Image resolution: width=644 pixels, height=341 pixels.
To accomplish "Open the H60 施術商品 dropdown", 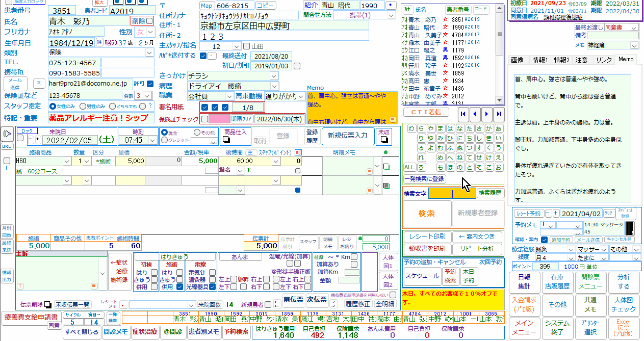I will pyautogui.click(x=67, y=161).
